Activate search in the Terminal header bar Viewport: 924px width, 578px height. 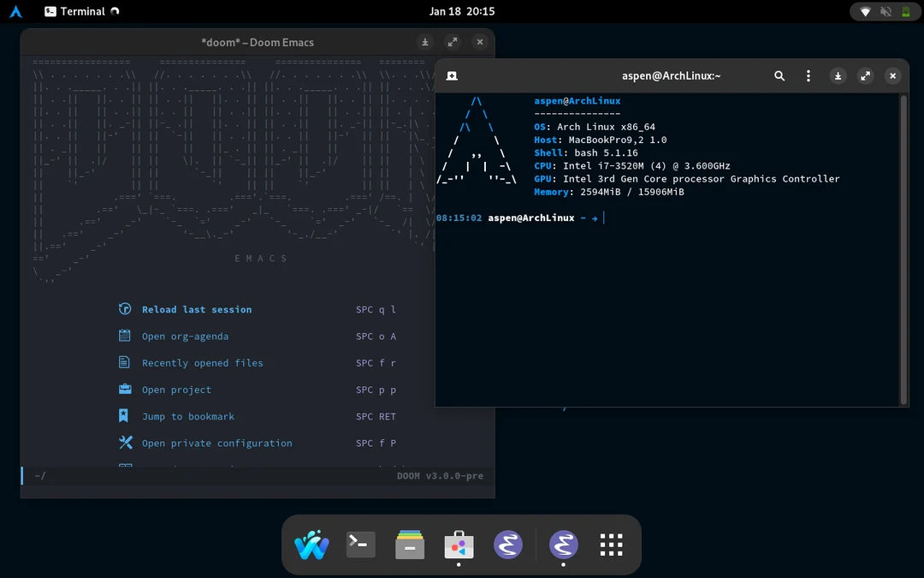coord(779,75)
